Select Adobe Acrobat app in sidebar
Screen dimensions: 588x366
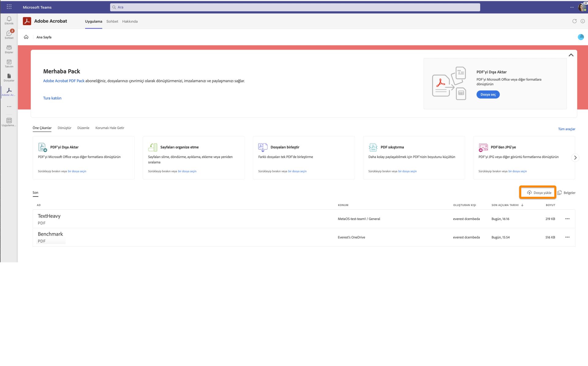9,92
